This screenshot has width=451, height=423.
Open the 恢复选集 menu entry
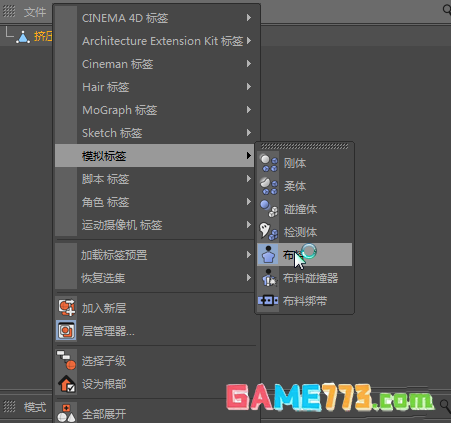tap(155, 278)
